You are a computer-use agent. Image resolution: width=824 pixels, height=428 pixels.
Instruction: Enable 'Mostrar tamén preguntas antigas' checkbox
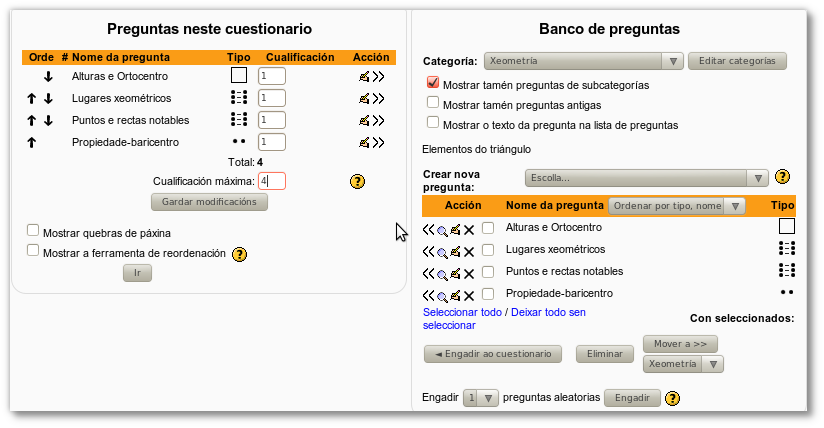[x=433, y=103]
